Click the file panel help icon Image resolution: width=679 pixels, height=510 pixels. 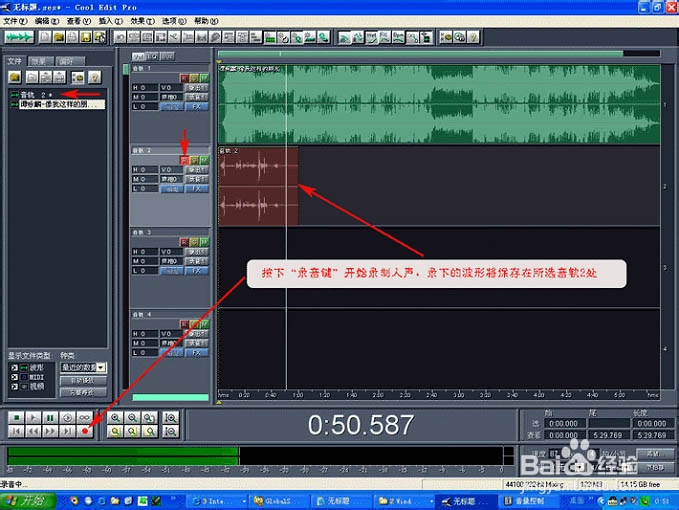click(x=94, y=77)
